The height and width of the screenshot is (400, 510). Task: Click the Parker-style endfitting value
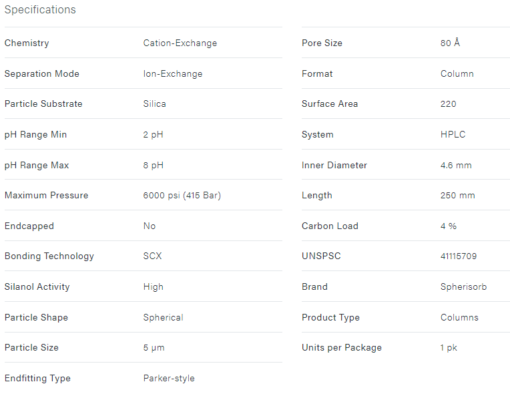[x=169, y=378]
